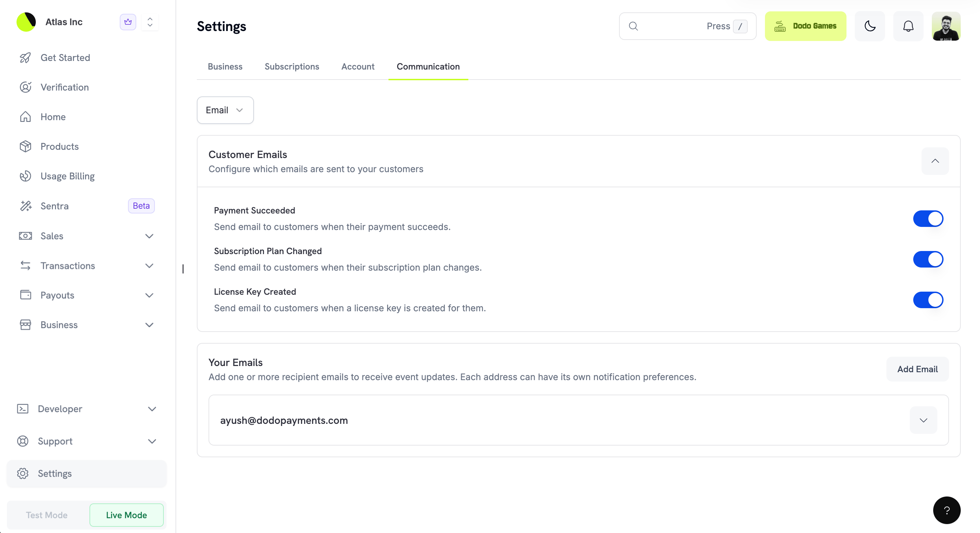The width and height of the screenshot is (980, 533).
Task: Click the Subscription Plan Changed label
Action: pyautogui.click(x=268, y=251)
